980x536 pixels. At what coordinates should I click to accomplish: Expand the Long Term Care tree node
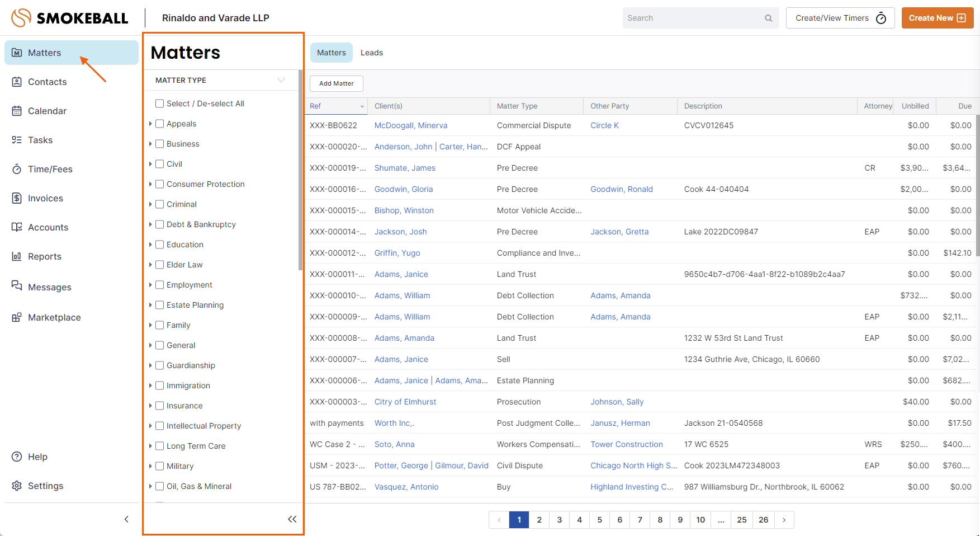pyautogui.click(x=150, y=446)
